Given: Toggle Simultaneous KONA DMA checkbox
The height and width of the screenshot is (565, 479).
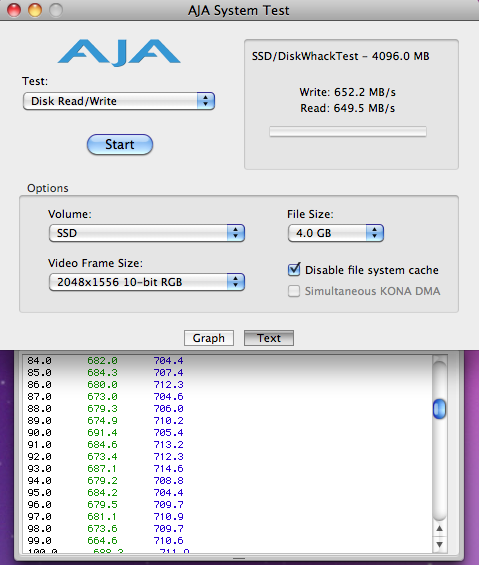Looking at the screenshot, I should click(294, 291).
